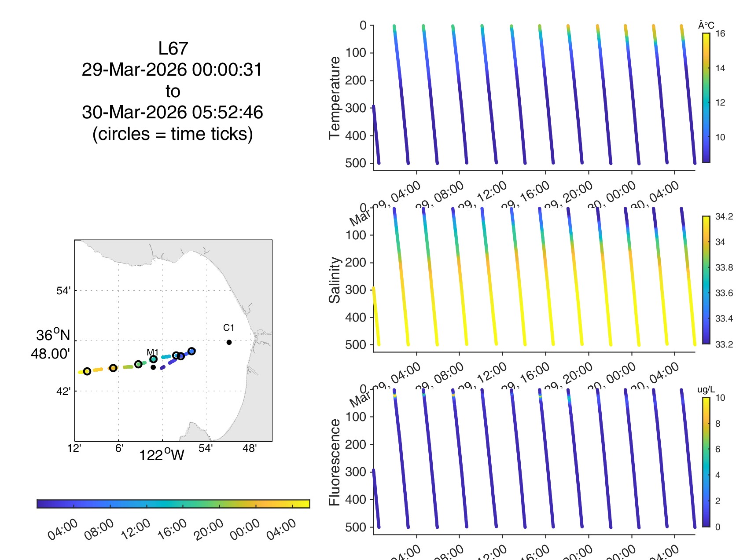Image resolution: width=747 pixels, height=560 pixels.
Task: Click the 42' latitude tick label on map
Action: point(63,391)
